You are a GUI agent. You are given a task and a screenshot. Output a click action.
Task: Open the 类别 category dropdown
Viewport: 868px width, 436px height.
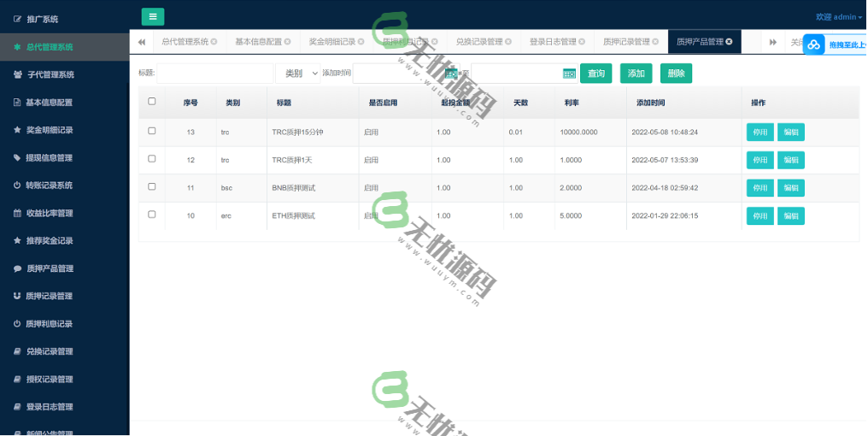(x=297, y=74)
